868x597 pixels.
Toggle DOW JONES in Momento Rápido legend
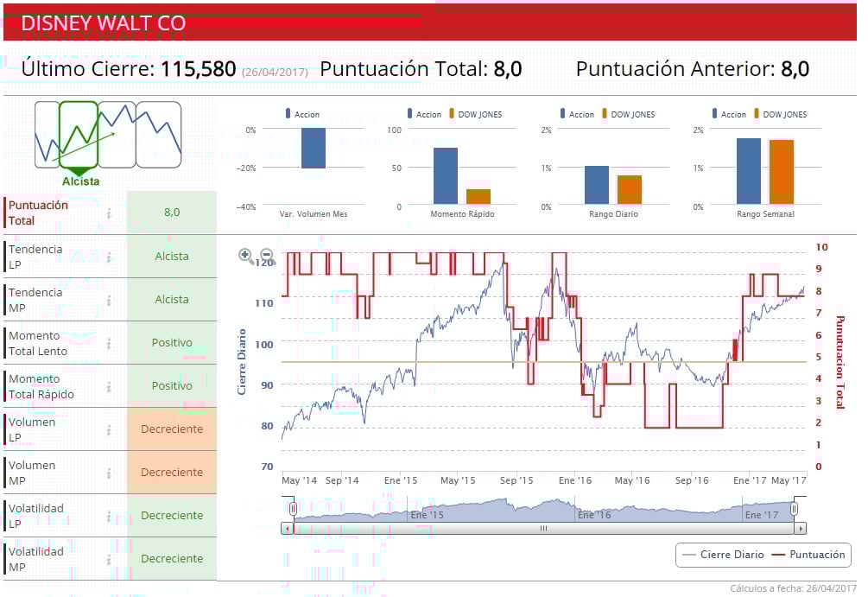476,114
